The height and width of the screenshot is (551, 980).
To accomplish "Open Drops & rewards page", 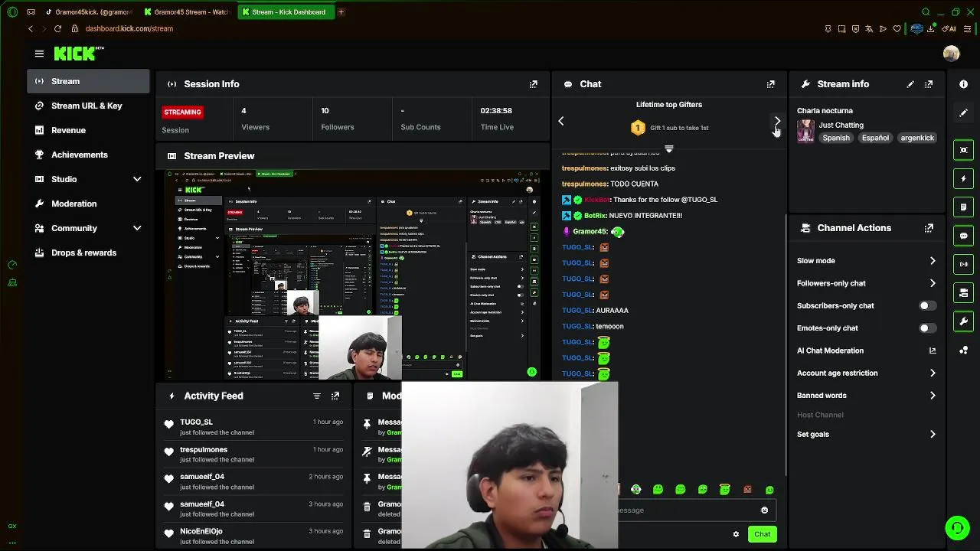I will (x=88, y=253).
